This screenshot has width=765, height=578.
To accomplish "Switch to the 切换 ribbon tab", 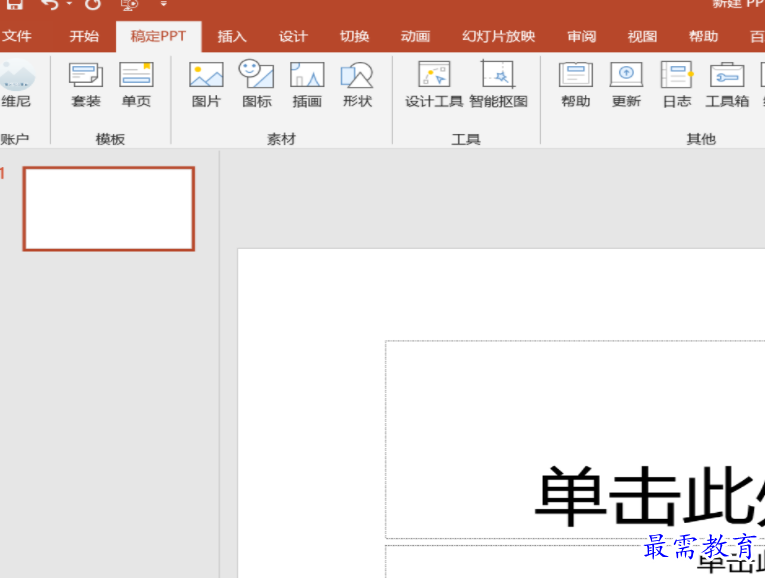I will click(354, 36).
